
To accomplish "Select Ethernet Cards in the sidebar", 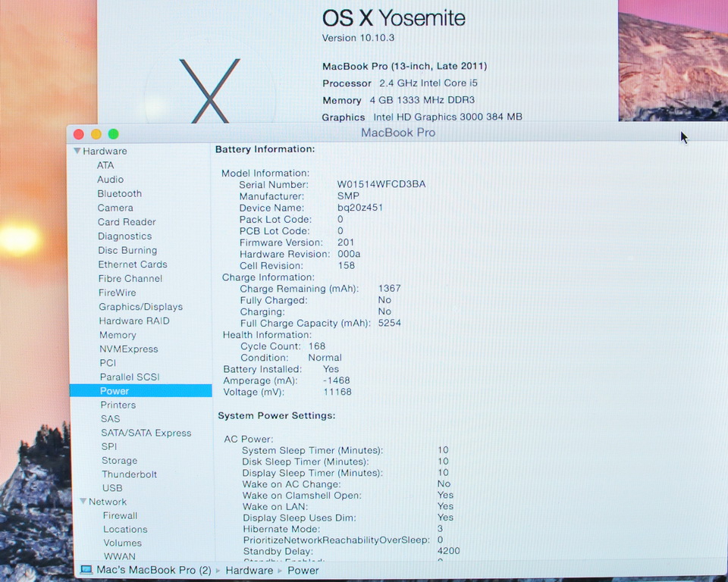I will click(132, 264).
